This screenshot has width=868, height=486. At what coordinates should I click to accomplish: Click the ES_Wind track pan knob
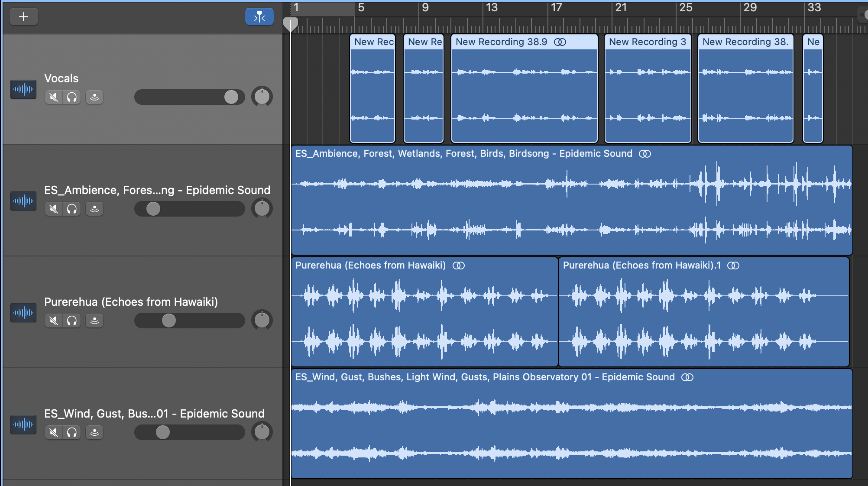262,432
